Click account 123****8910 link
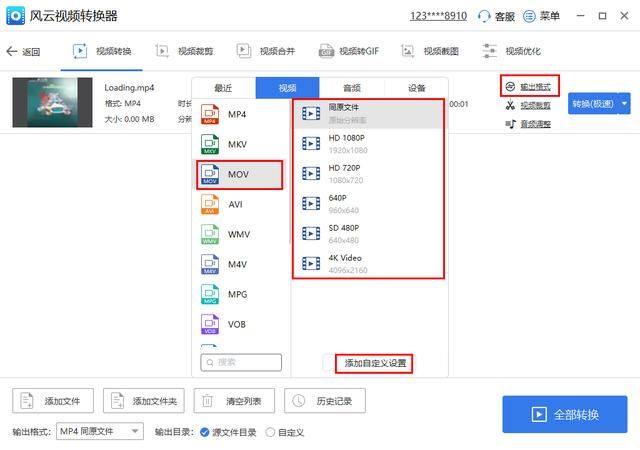 pos(438,16)
